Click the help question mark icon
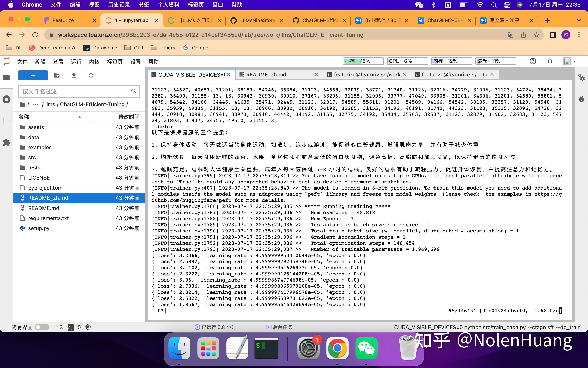 coord(533,61)
